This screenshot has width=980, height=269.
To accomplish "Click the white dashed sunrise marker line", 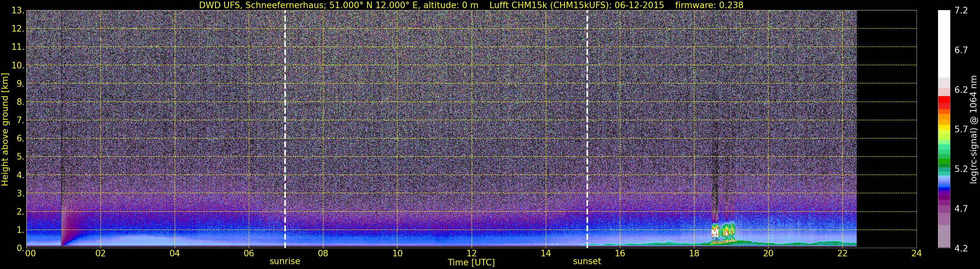I will [285, 129].
